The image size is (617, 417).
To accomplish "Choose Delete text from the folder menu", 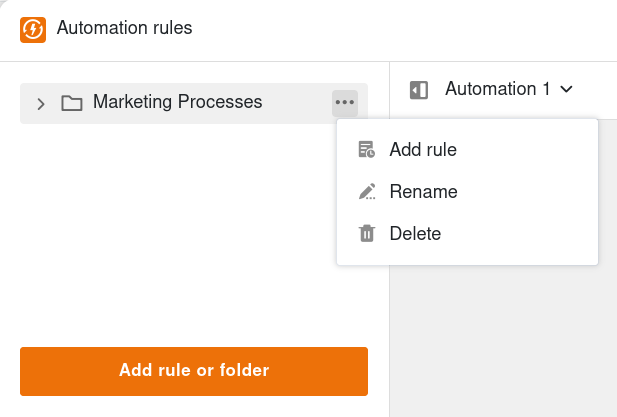I will click(x=415, y=234).
